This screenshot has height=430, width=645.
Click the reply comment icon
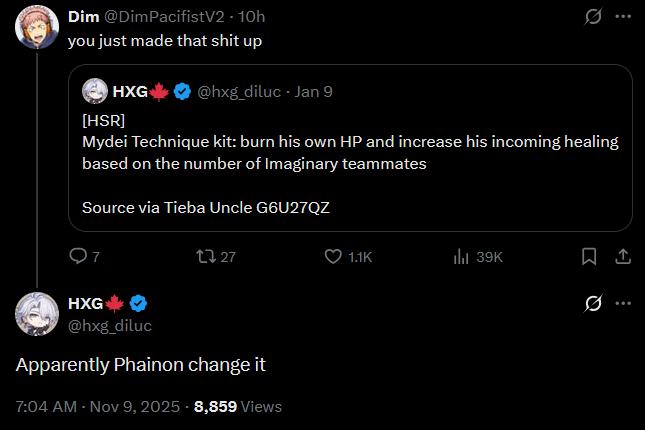(78, 257)
